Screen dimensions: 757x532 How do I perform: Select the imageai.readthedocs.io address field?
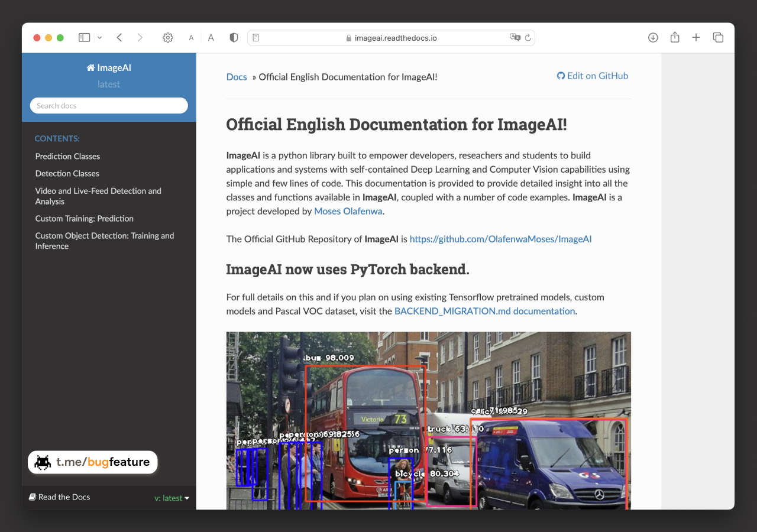coord(391,37)
